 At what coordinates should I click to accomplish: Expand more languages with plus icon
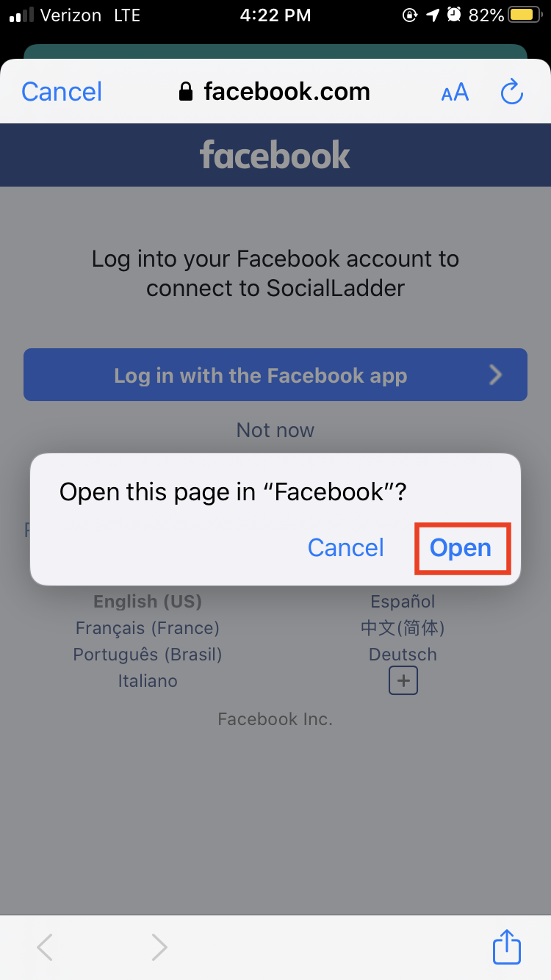coord(403,681)
